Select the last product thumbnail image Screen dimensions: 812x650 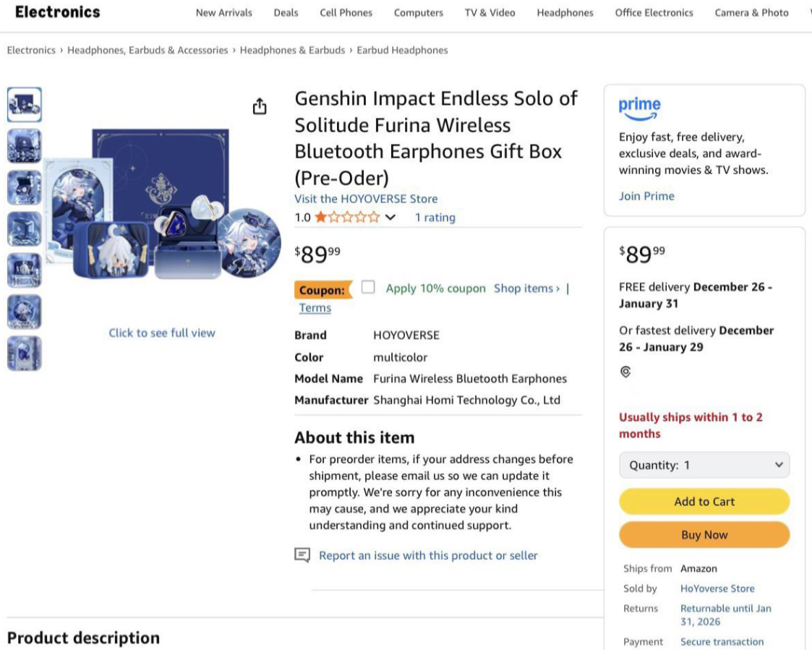coord(25,354)
